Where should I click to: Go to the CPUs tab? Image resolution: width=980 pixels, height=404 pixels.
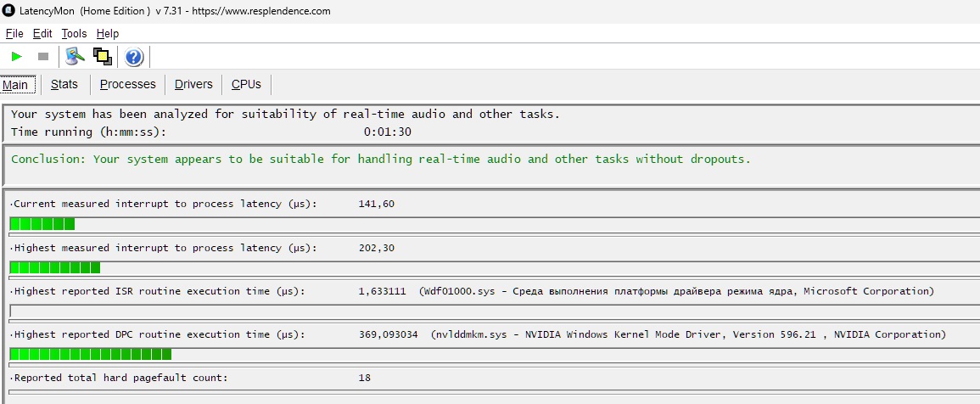click(246, 85)
